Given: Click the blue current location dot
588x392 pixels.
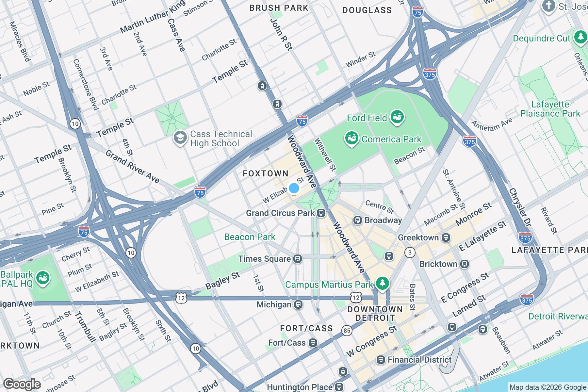Looking at the screenshot, I should [294, 188].
